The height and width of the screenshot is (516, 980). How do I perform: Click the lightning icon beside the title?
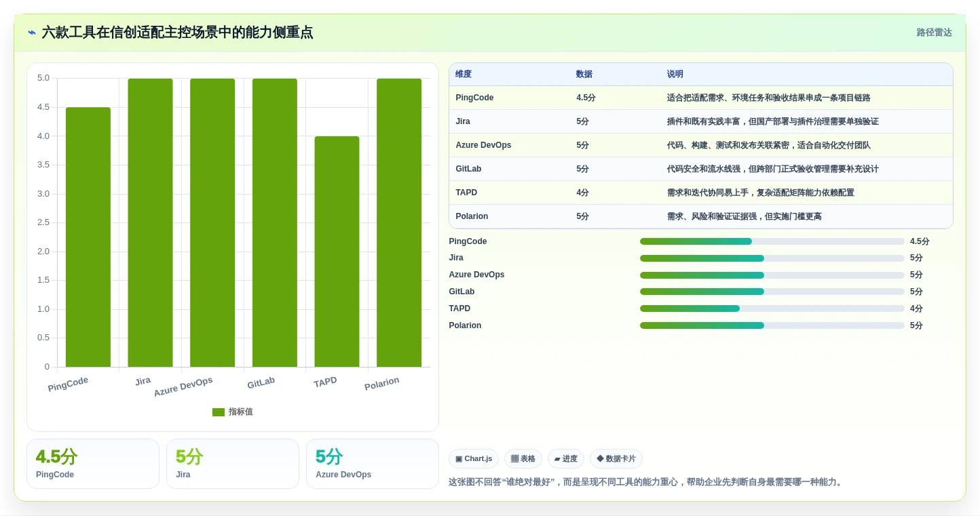click(x=32, y=33)
